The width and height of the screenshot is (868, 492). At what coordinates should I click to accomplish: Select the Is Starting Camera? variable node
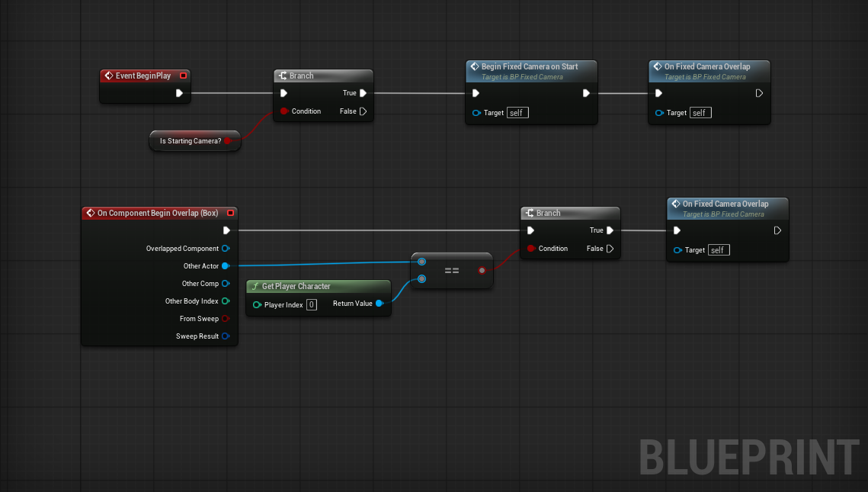click(190, 141)
